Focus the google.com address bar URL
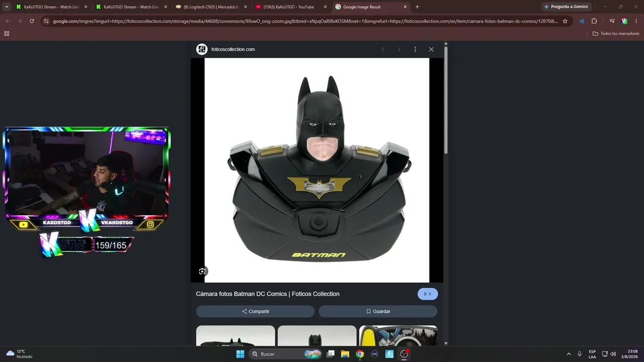 305,21
